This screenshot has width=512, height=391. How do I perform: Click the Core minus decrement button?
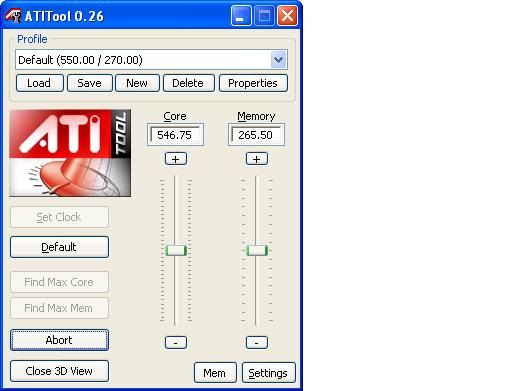(176, 342)
